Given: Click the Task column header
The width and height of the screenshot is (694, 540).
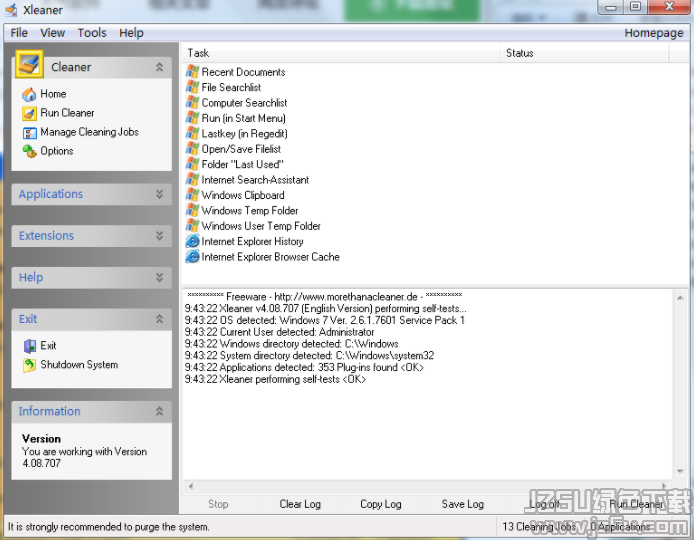Looking at the screenshot, I should [x=341, y=53].
